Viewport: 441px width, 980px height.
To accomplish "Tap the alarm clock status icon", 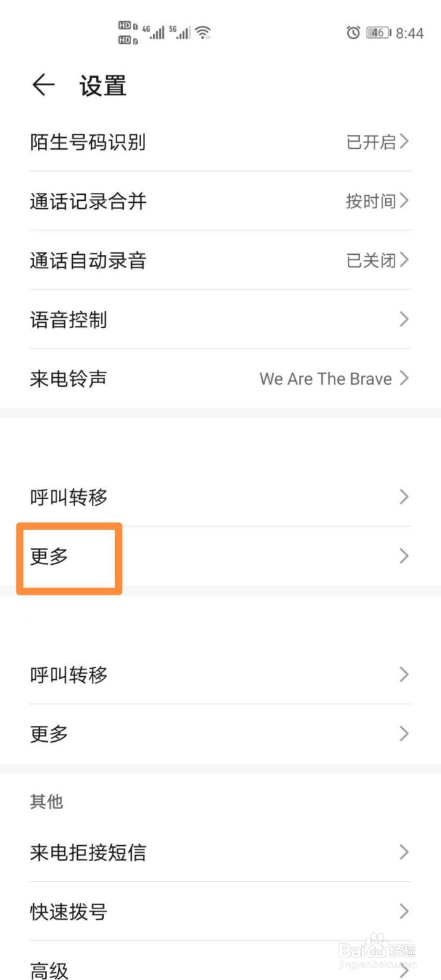I will 353,32.
